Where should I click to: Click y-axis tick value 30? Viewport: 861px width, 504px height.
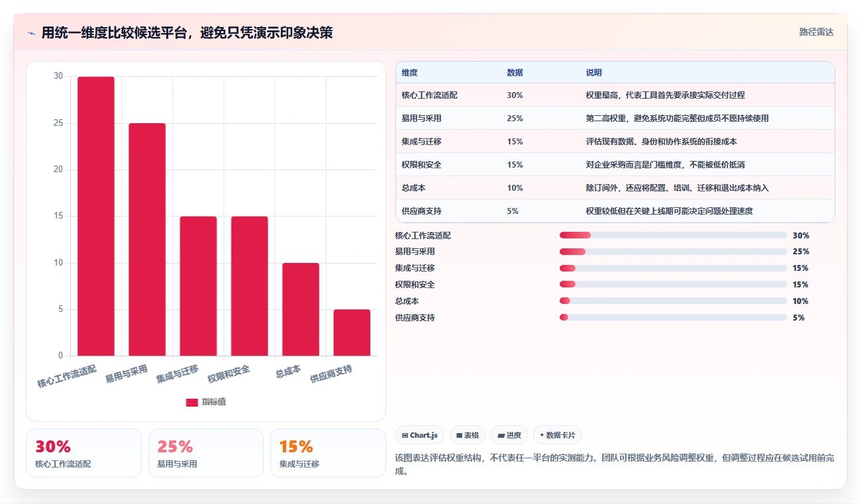click(x=58, y=76)
